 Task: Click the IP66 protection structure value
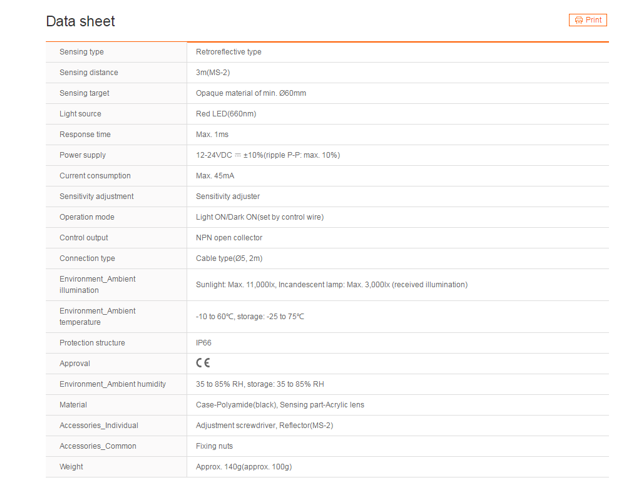pos(204,343)
